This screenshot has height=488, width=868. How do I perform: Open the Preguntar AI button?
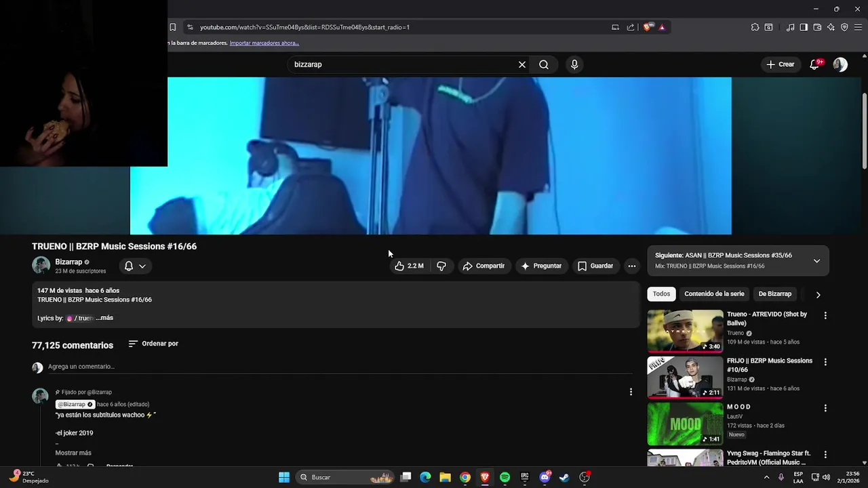541,266
